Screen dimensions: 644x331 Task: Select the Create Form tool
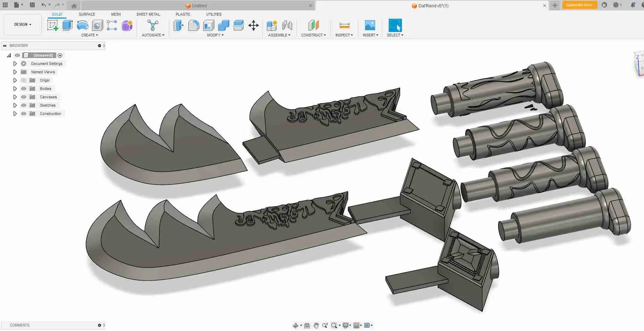127,25
